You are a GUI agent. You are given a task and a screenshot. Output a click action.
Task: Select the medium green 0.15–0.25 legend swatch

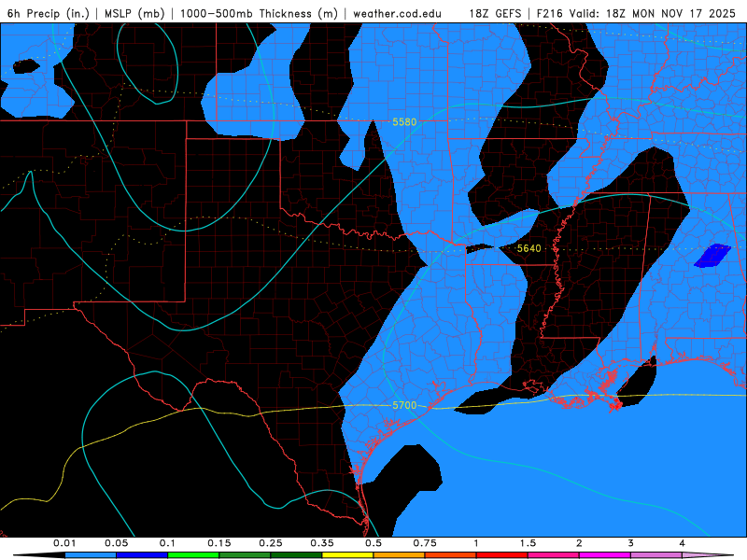(245, 555)
